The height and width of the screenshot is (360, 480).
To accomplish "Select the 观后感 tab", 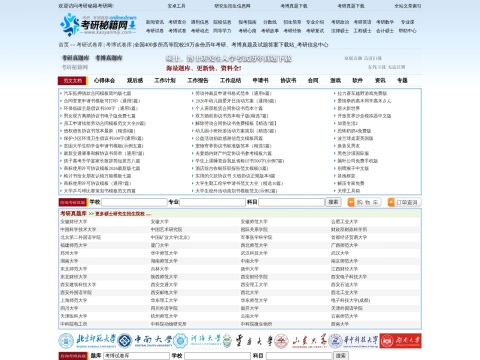I will [135, 80].
